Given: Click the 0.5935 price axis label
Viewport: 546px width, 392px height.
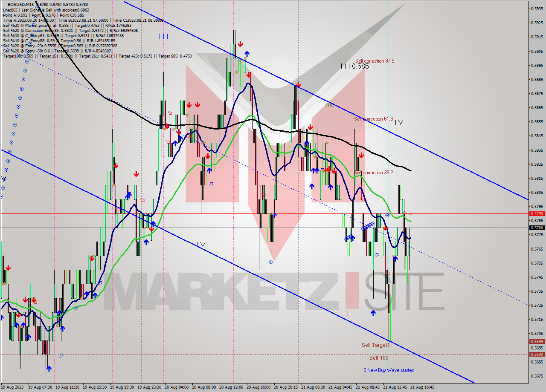Looking at the screenshot, I should pyautogui.click(x=536, y=9).
